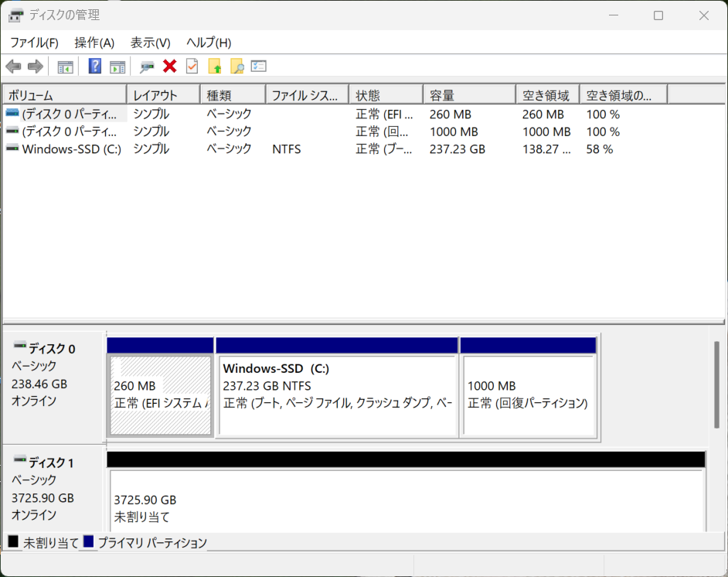Click the folder with magnifier icon
The width and height of the screenshot is (728, 577).
point(237,67)
